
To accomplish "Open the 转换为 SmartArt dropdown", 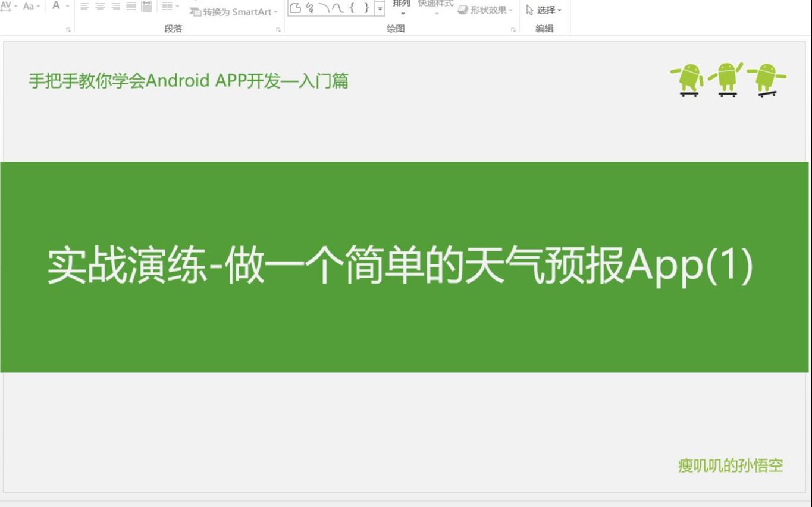I will click(x=233, y=12).
